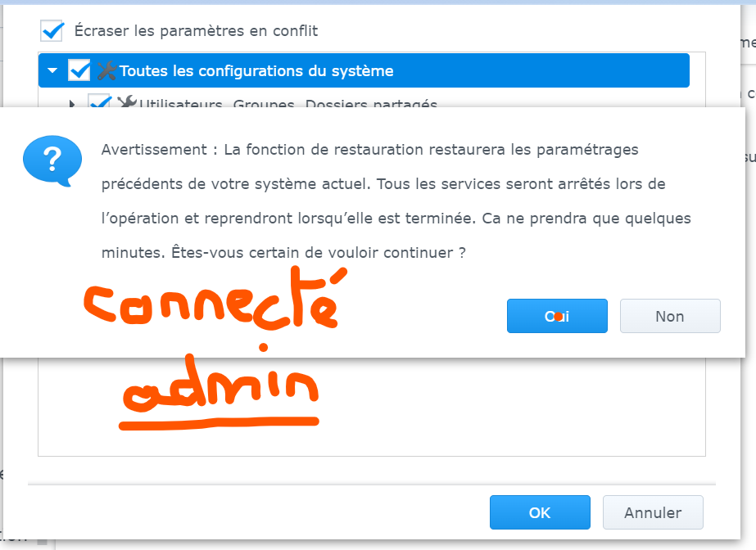Click tools icon next to Utilisateurs, Groupes

pyautogui.click(x=126, y=103)
